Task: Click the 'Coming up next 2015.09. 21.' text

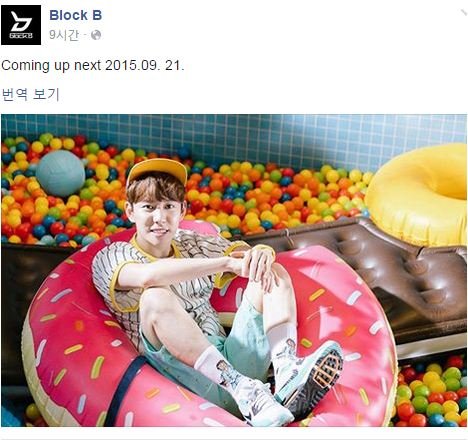Action: [x=93, y=65]
